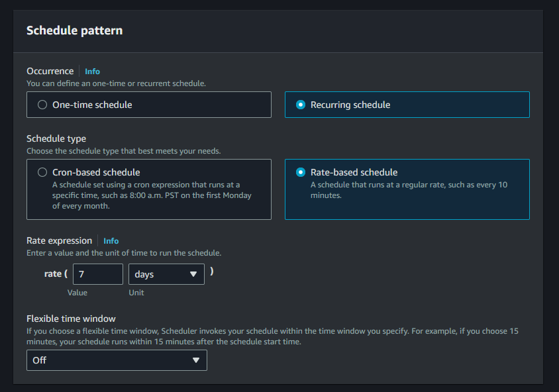Click the Rate expression Info indicator
559x392 pixels.
tap(111, 240)
